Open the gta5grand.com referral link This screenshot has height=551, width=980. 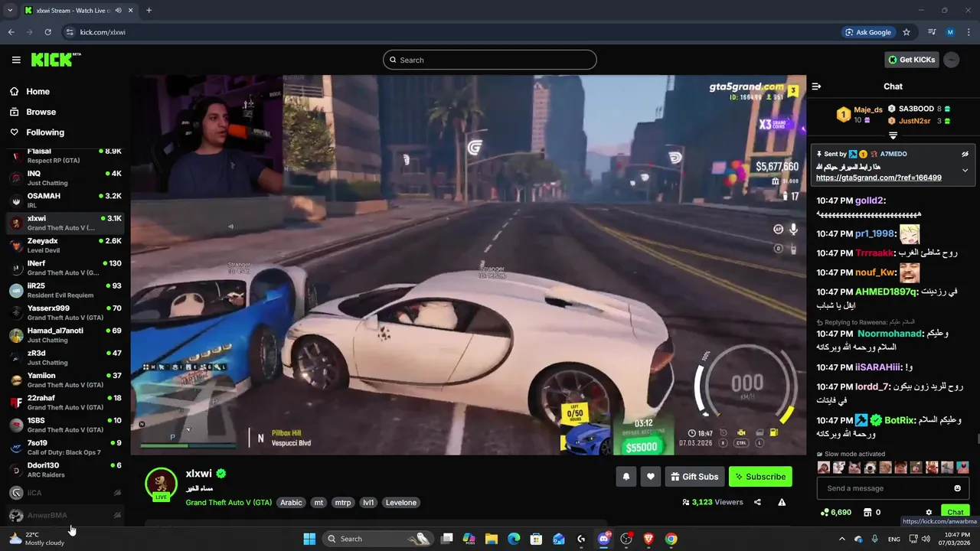(878, 178)
